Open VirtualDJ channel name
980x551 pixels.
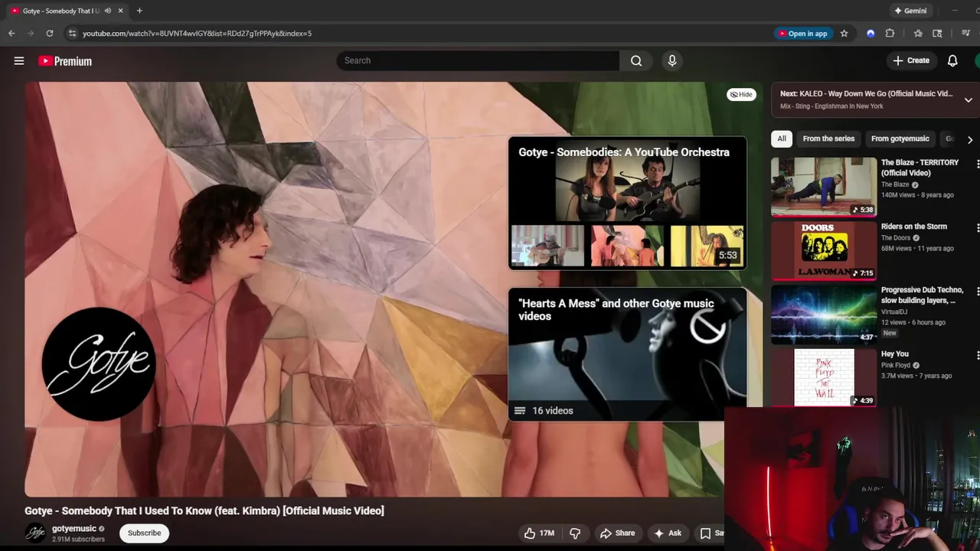coord(894,312)
